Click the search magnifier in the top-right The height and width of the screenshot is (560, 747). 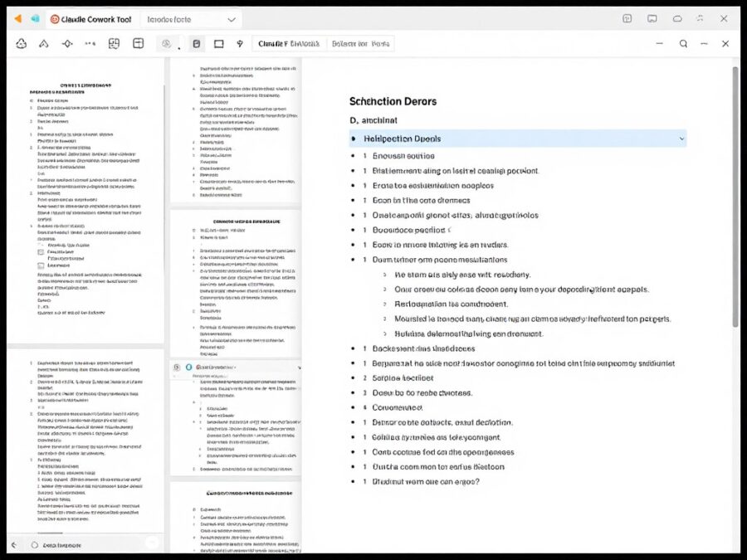tap(683, 43)
